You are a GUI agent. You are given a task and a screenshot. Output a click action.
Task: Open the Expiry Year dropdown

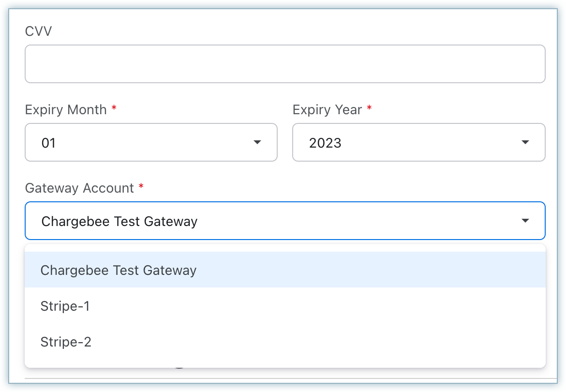[x=418, y=142]
